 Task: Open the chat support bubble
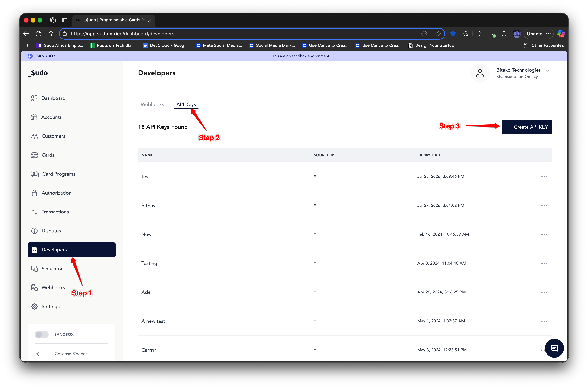[x=554, y=348]
